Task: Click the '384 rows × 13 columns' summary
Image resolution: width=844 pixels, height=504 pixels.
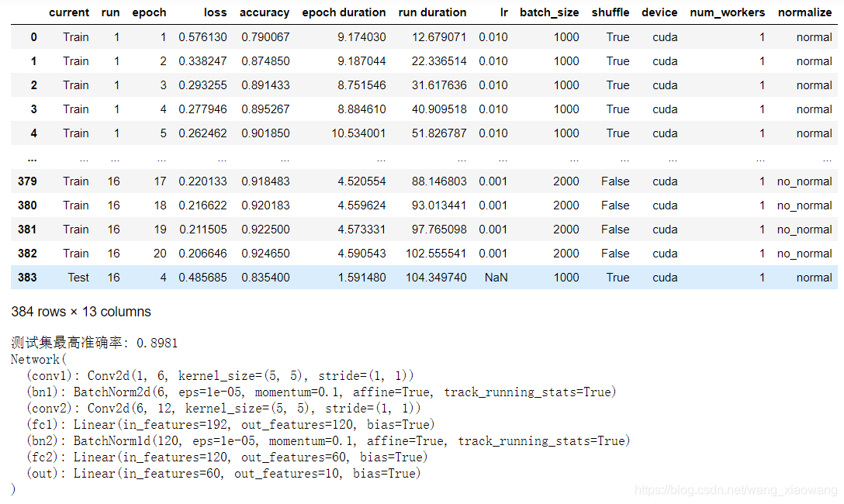Action: (x=81, y=312)
